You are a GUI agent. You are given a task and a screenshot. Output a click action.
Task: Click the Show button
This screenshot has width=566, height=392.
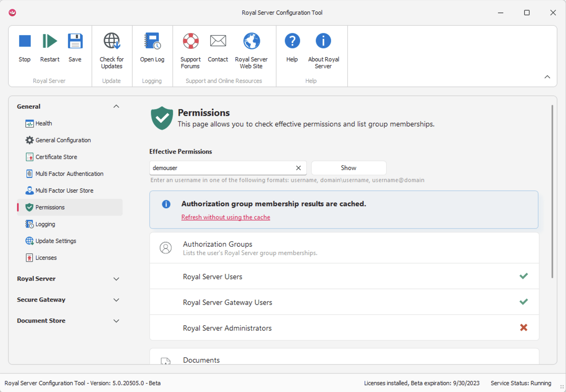[x=349, y=168]
